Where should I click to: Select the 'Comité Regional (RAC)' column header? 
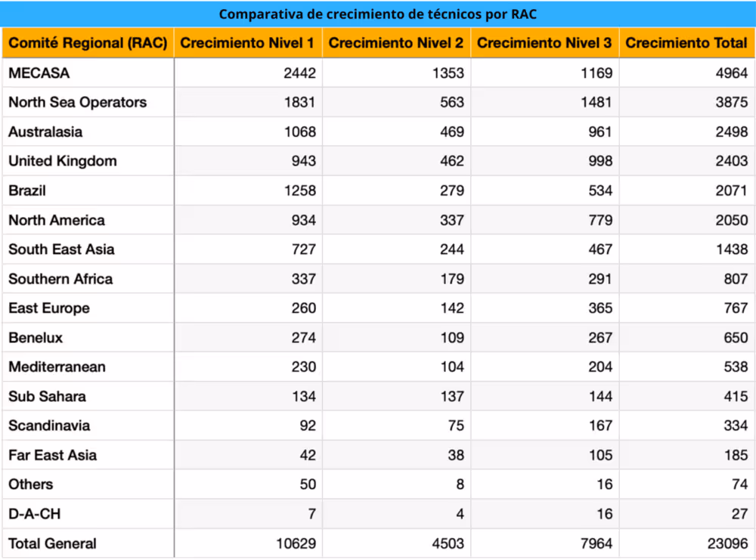point(88,43)
